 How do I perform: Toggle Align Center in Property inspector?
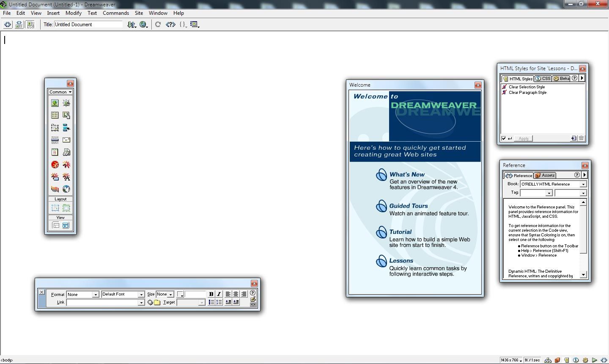point(236,294)
